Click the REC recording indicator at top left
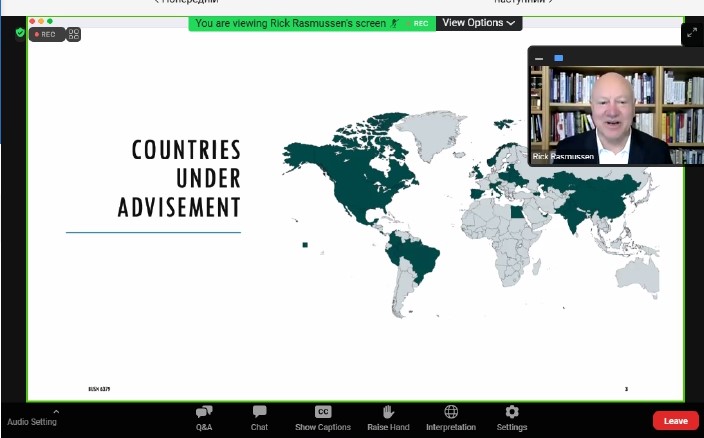 (46, 34)
